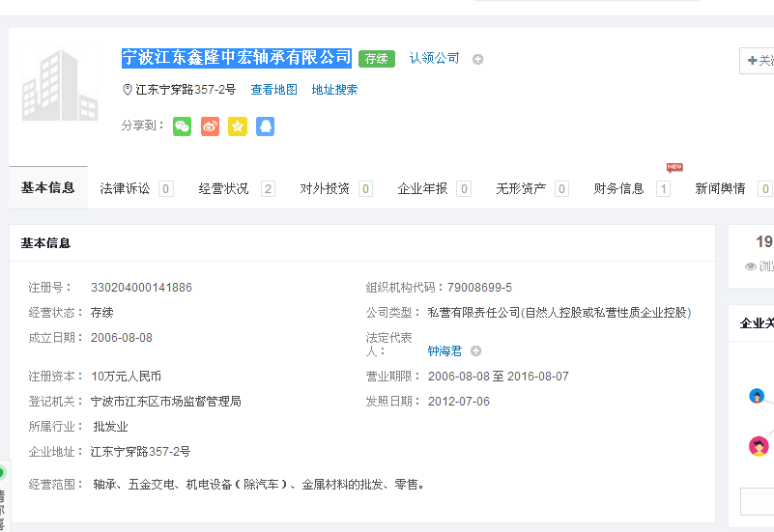The width and height of the screenshot is (774, 532).
Task: Click the company building logo placeholder
Action: tap(60, 83)
